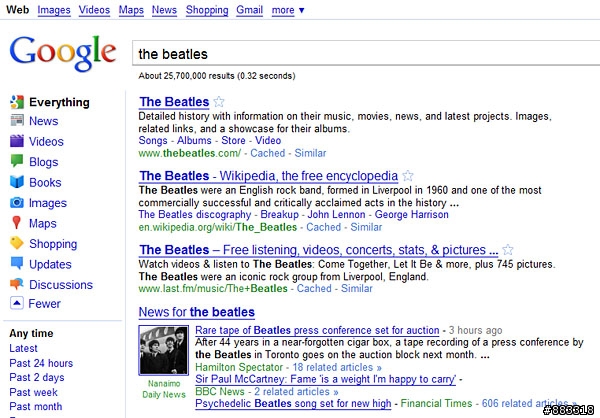Screen dimensions: 600x418
Task: Open News in the top navigation bar
Action: 164,10
